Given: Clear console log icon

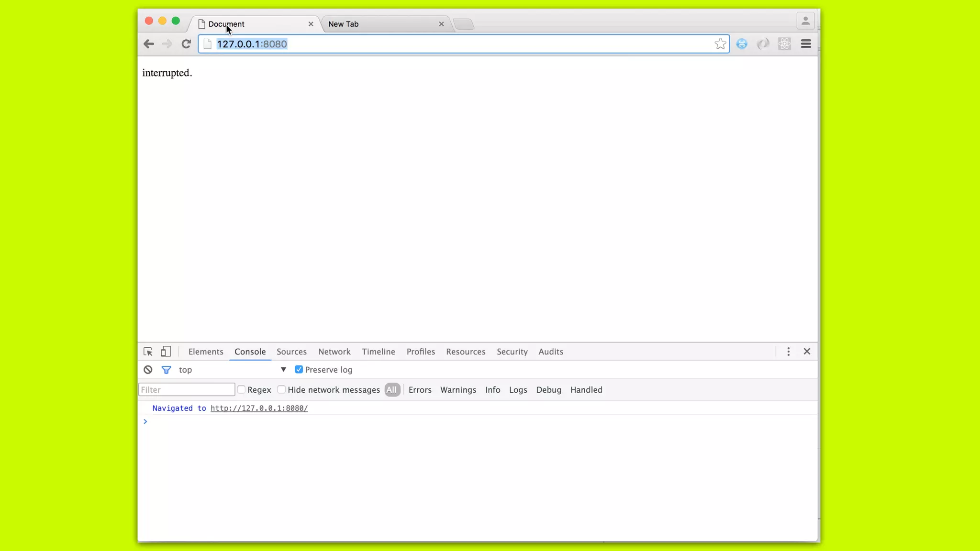Looking at the screenshot, I should [x=148, y=370].
